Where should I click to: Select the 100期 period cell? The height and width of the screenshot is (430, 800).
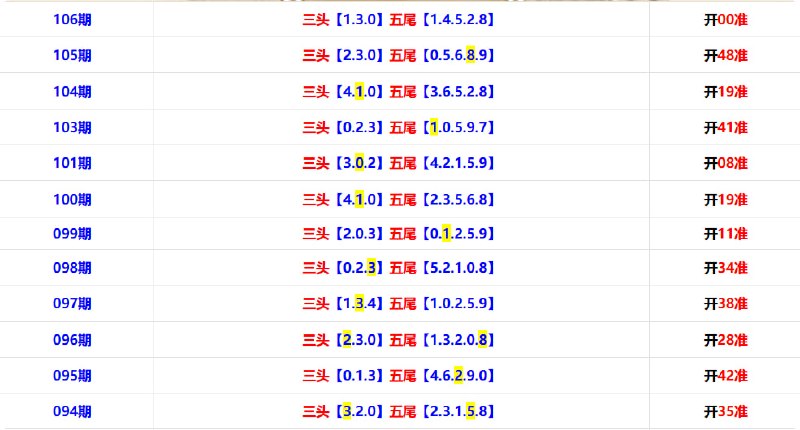click(72, 199)
